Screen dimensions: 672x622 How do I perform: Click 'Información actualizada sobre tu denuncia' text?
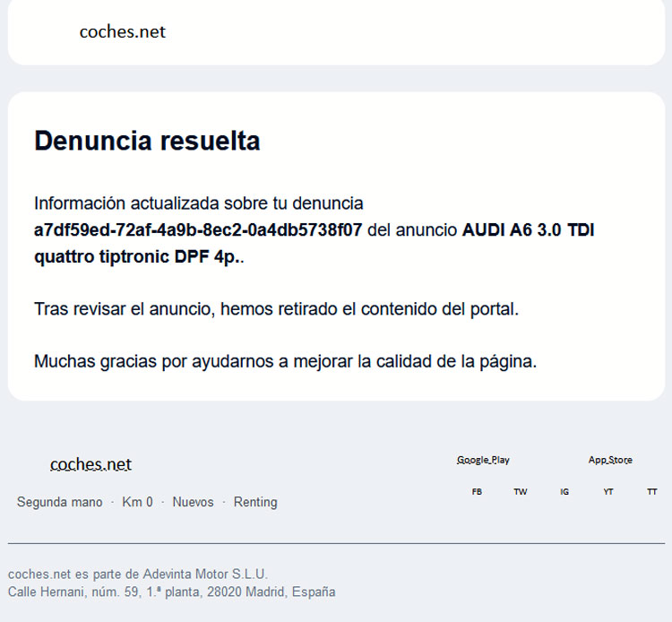(198, 203)
